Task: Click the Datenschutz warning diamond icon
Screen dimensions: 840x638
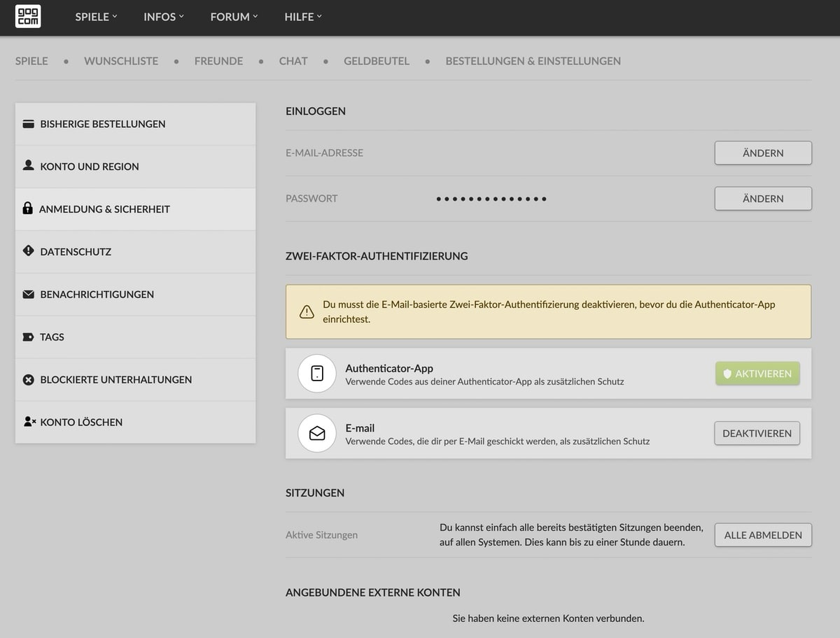Action: [29, 250]
